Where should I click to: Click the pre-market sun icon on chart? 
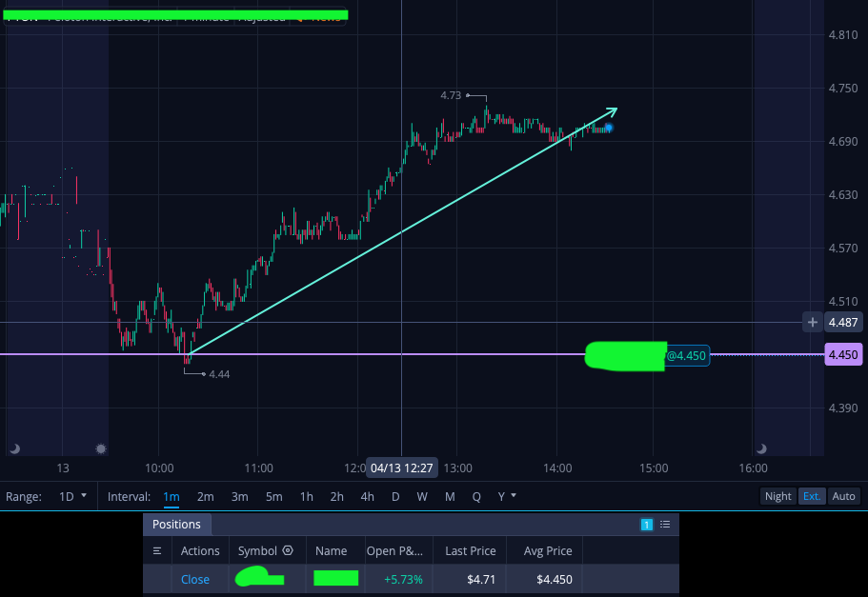click(101, 448)
